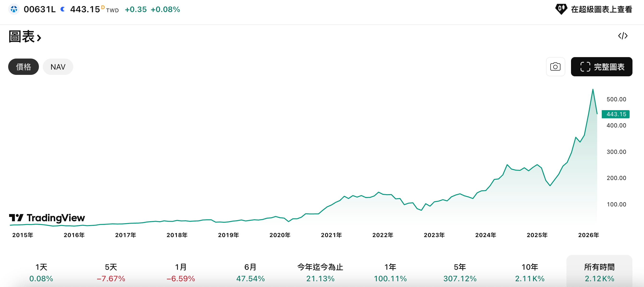644x287 pixels.
Task: Click 在超級圖表上查看 link
Action: pyautogui.click(x=601, y=9)
